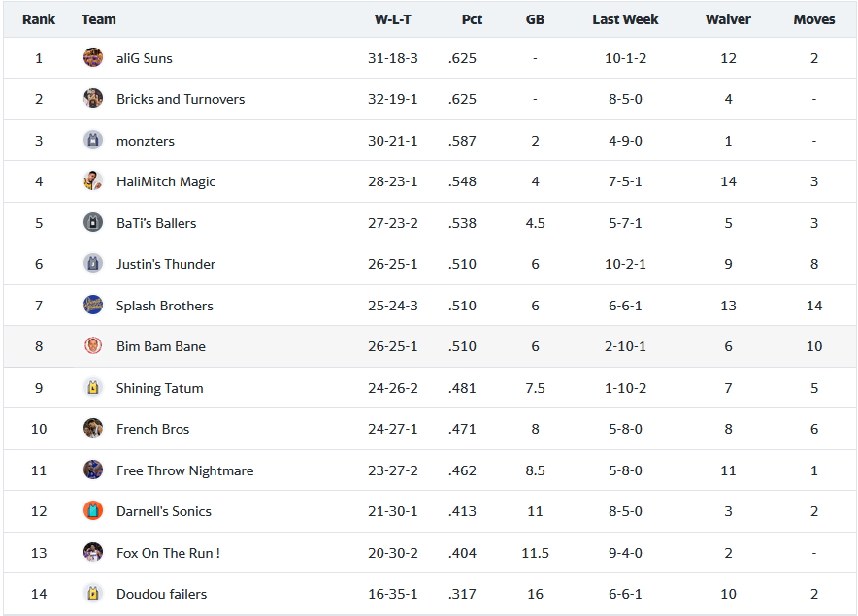
Task: Select Bim Bam Bane red avatar
Action: point(93,345)
